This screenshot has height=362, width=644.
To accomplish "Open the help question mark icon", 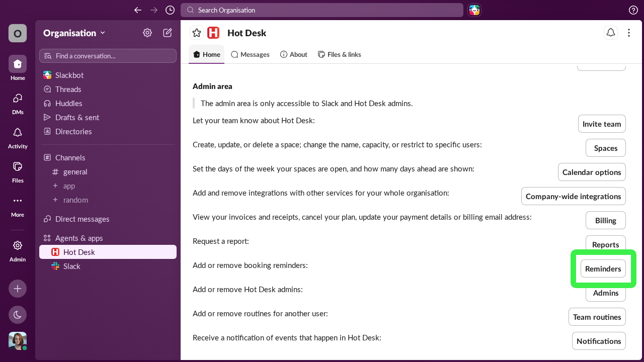I will pos(633,10).
